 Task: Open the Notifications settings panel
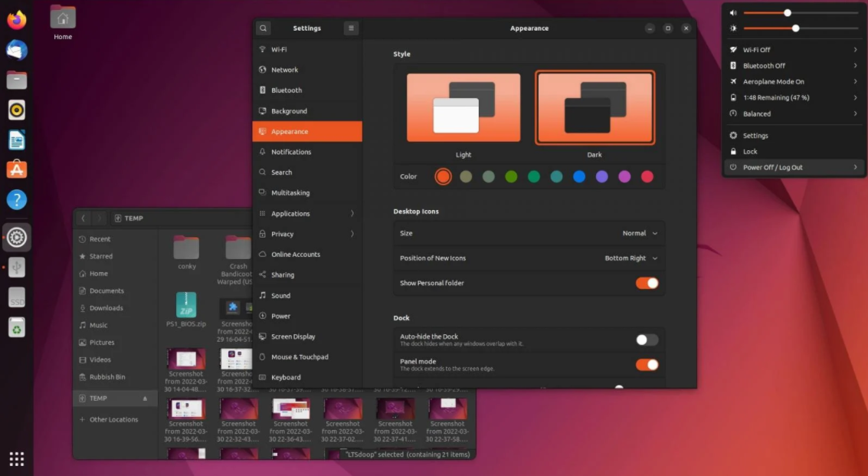(x=307, y=152)
